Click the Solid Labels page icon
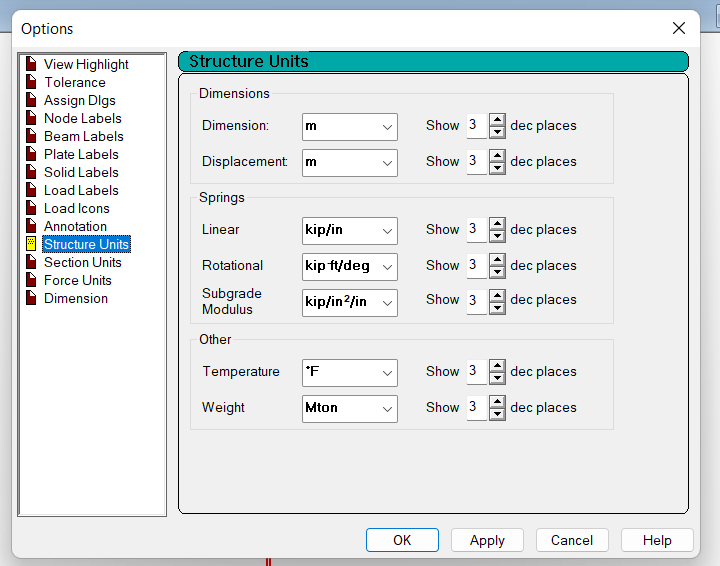Image resolution: width=720 pixels, height=566 pixels. [31, 171]
